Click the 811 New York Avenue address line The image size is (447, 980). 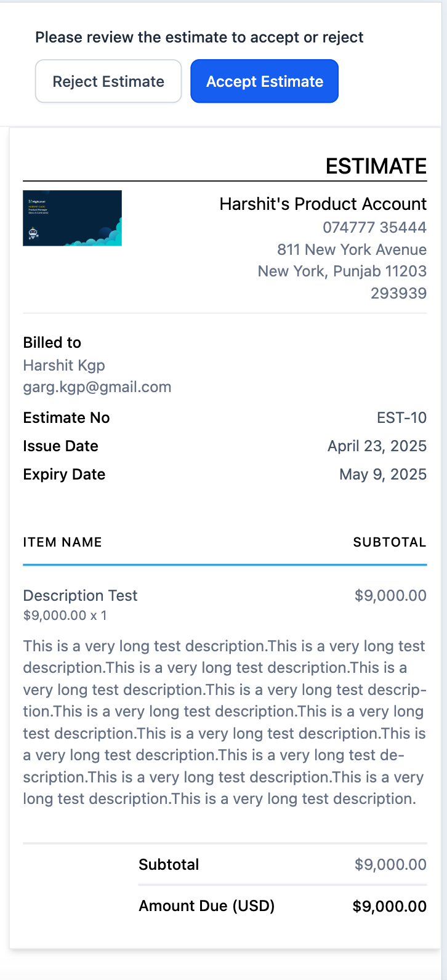[x=352, y=249]
